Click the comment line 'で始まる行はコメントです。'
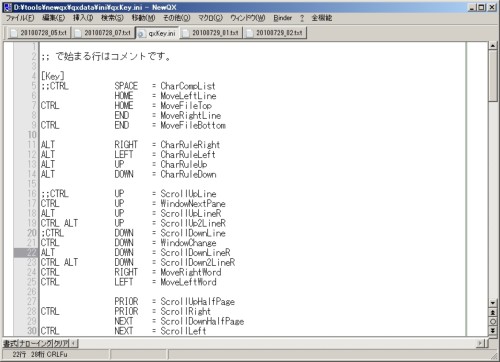500x362 pixels. pos(113,56)
